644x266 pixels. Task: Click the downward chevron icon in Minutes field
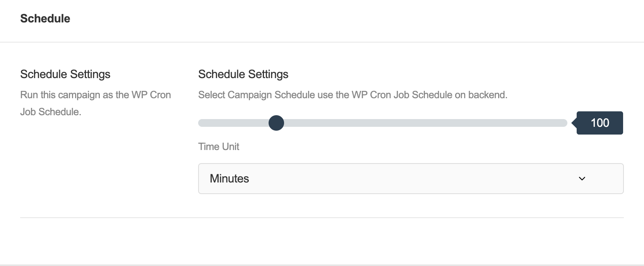pyautogui.click(x=581, y=179)
